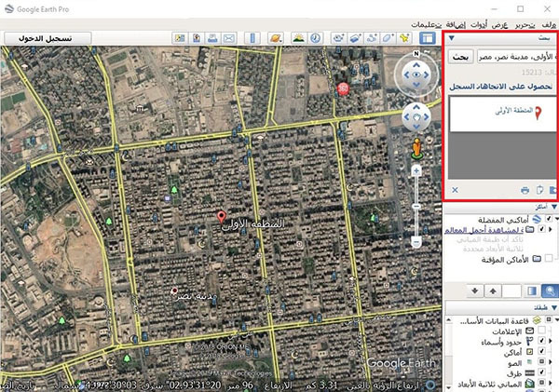Disable أماكن layer checkbox
The image size is (559, 392).
[x=541, y=351]
